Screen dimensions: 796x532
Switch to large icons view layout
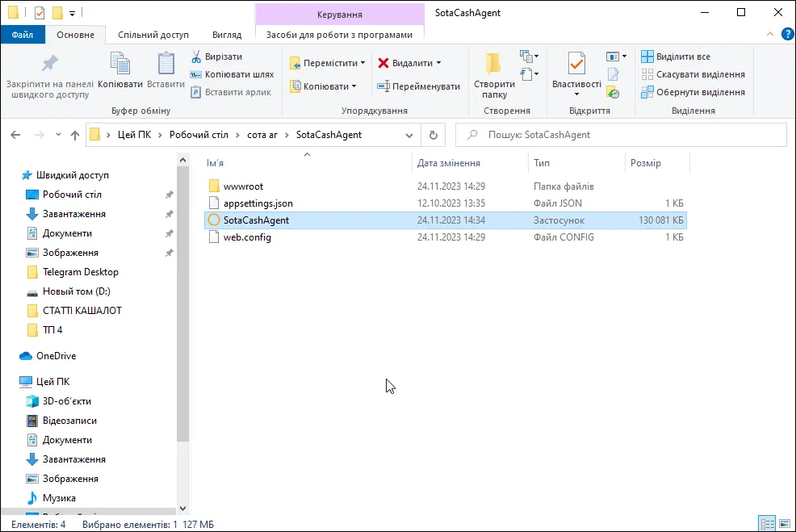pos(785,523)
